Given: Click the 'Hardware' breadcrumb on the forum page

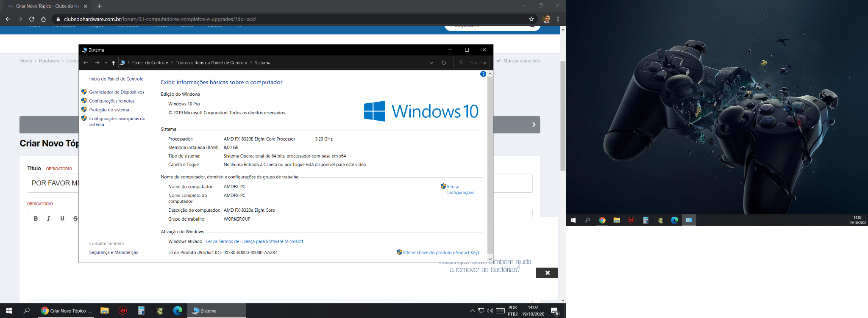Looking at the screenshot, I should (x=49, y=61).
